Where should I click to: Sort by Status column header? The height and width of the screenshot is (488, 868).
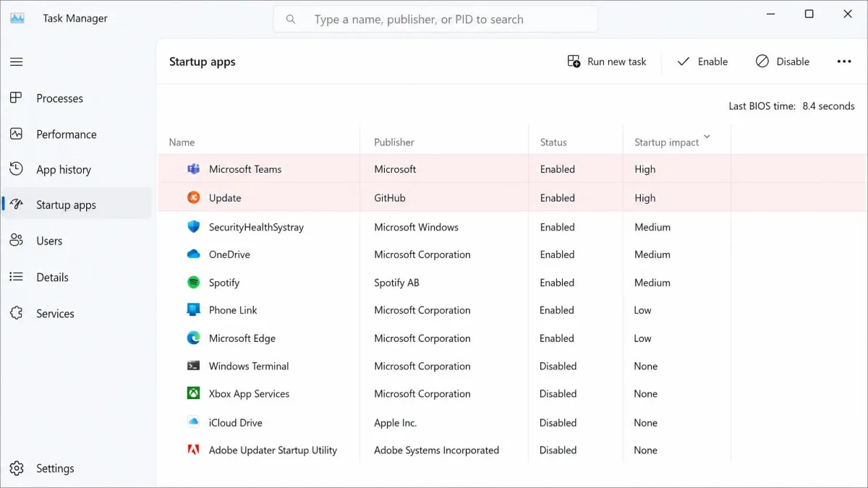[553, 142]
